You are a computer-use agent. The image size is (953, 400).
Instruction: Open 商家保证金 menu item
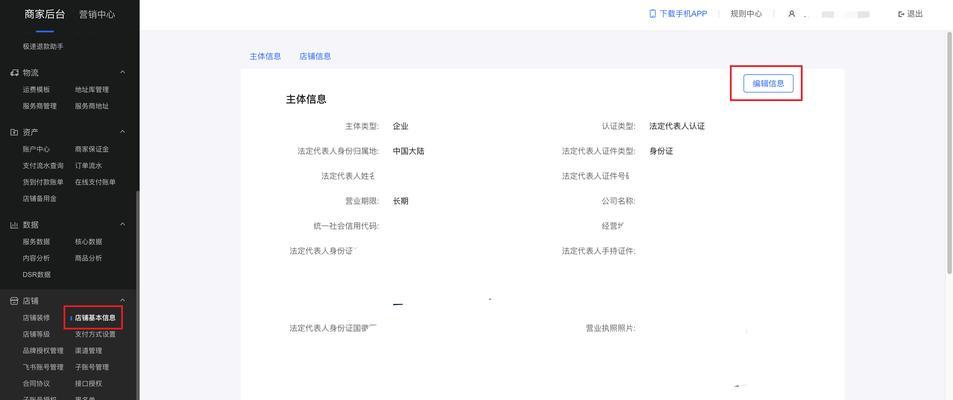coord(92,149)
